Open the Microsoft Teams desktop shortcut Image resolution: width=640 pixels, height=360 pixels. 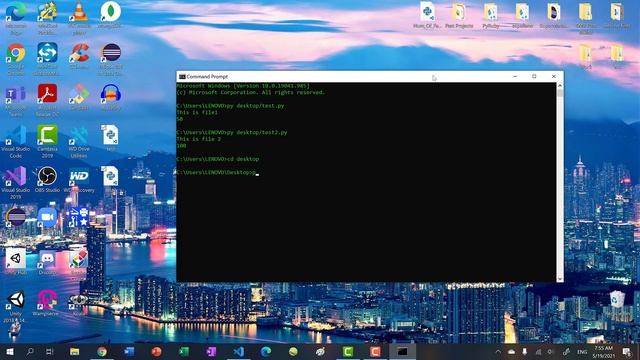coord(16,100)
